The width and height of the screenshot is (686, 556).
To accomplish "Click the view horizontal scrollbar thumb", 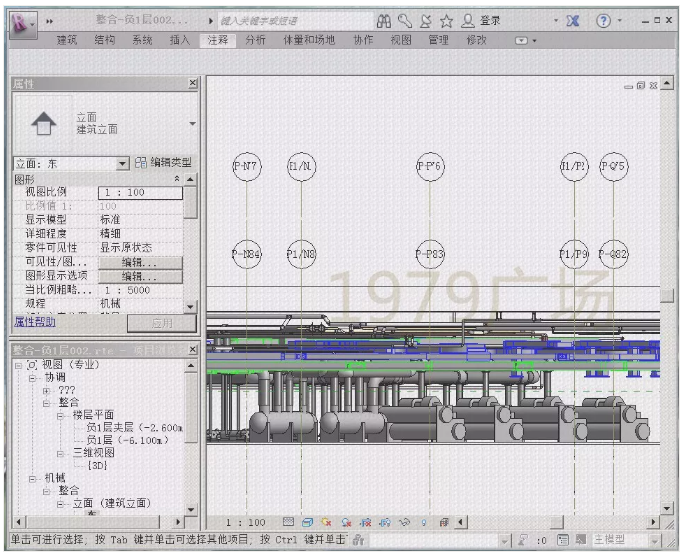I will [556, 522].
